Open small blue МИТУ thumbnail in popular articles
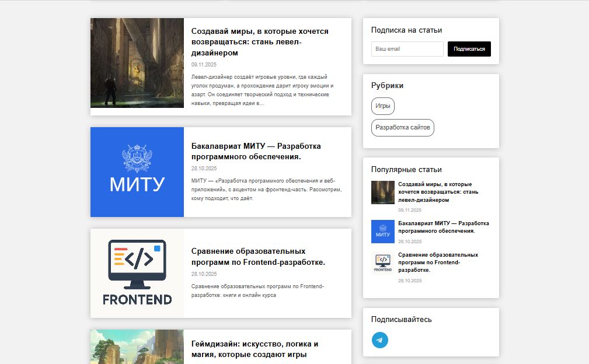 pyautogui.click(x=383, y=232)
